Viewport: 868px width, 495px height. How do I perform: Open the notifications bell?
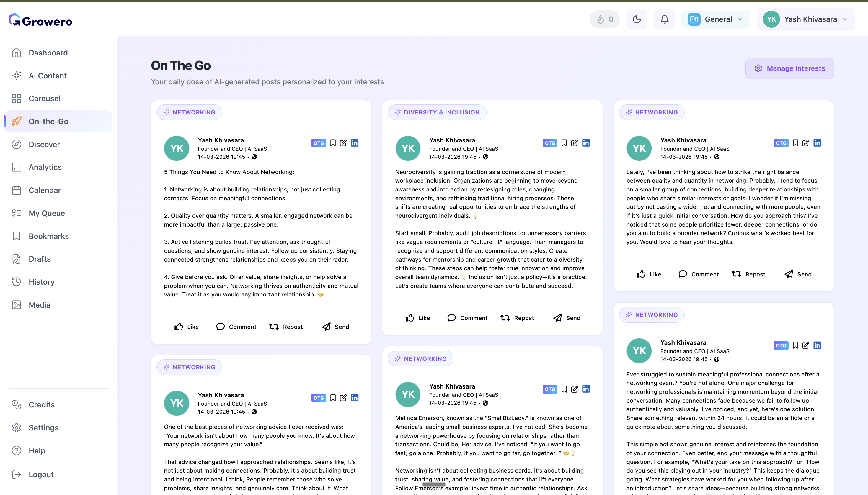(x=664, y=19)
